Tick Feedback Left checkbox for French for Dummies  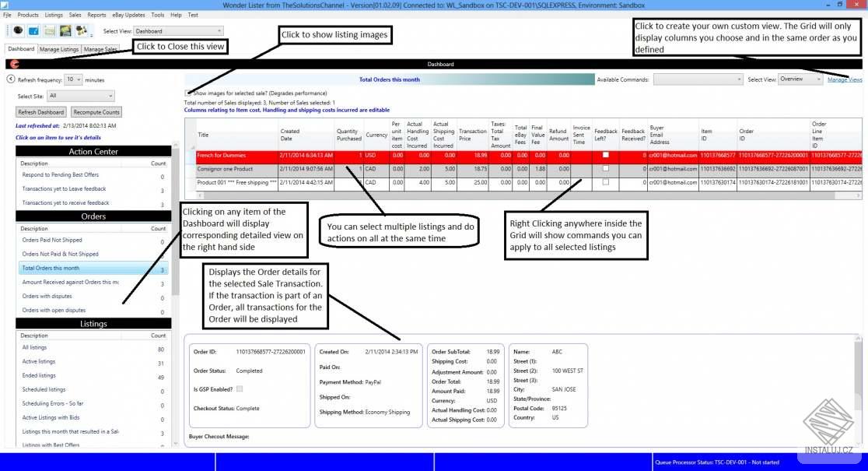(x=606, y=155)
